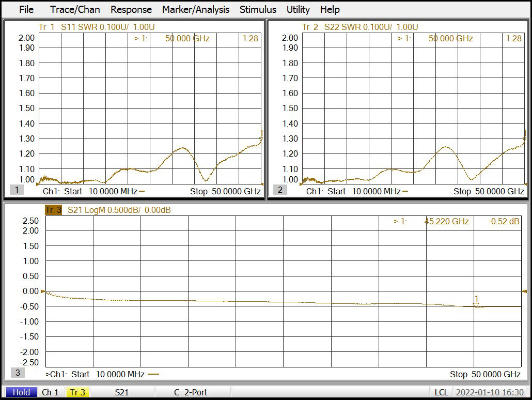Click the LCL indicator in status bar
This screenshot has width=532, height=400.
pyautogui.click(x=441, y=392)
